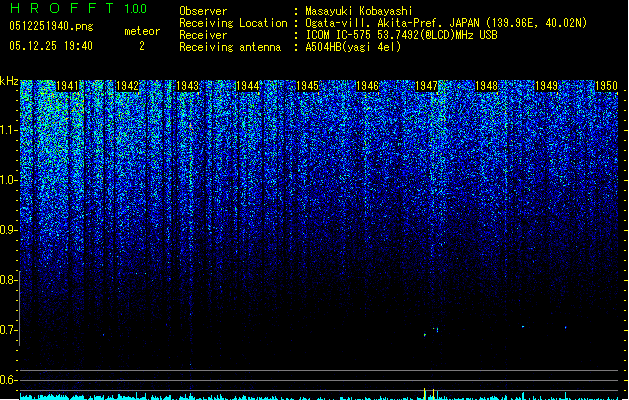Click the Receiving Location label
Screen dimensions: 629x400
(x=233, y=23)
